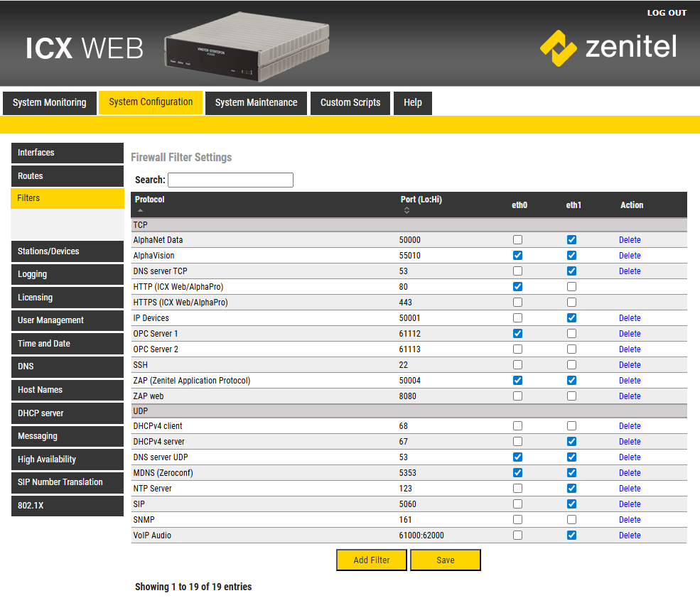This screenshot has height=598, width=700.
Task: Enable eth0 for SSH
Action: click(x=517, y=364)
